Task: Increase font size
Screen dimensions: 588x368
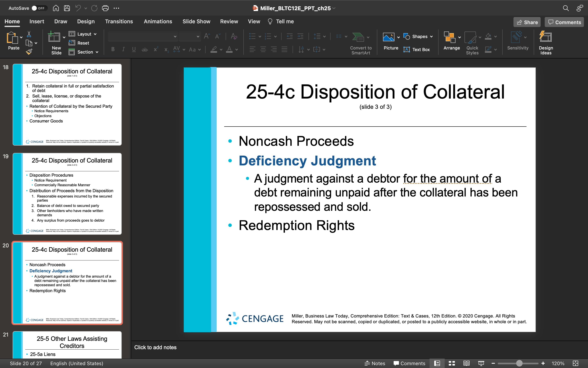Action: click(x=207, y=36)
